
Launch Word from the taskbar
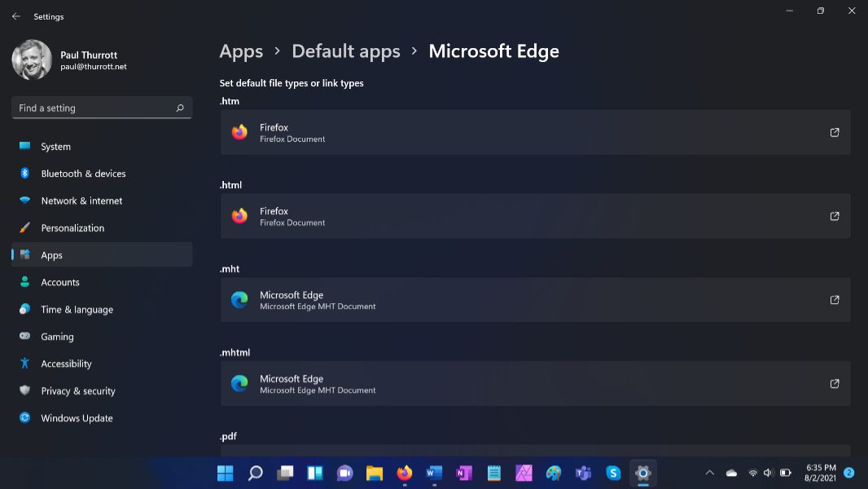[434, 473]
